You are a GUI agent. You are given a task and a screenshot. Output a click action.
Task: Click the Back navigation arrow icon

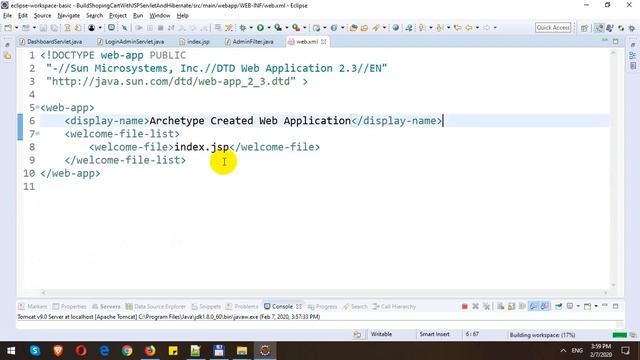[x=469, y=28]
